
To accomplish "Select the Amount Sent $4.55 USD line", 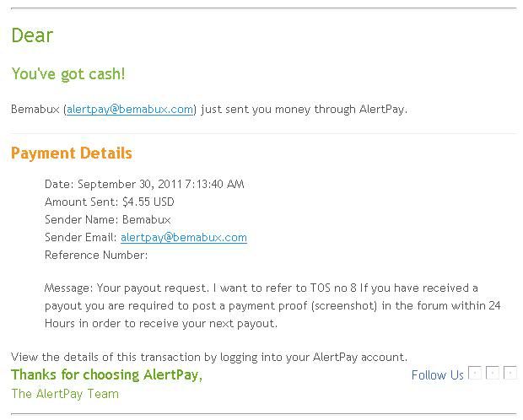I will click(110, 202).
